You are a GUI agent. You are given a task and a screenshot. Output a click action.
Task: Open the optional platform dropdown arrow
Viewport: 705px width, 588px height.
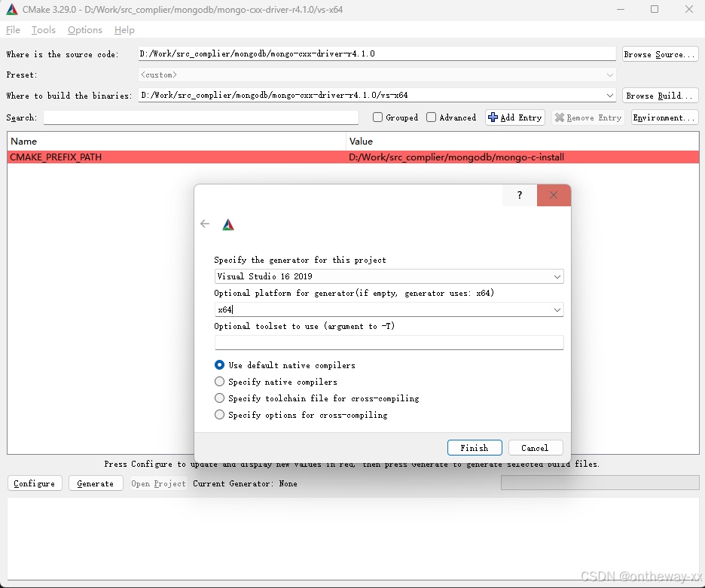click(x=557, y=309)
